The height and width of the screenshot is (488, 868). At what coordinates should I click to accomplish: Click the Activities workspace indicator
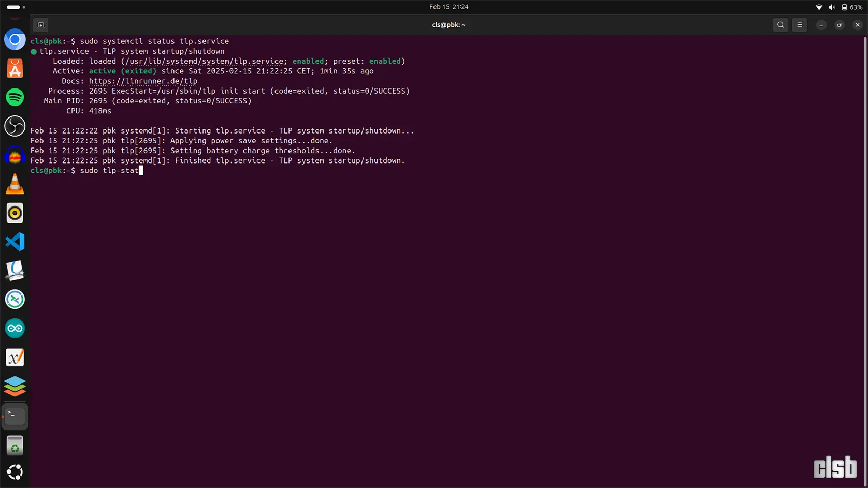tap(16, 7)
